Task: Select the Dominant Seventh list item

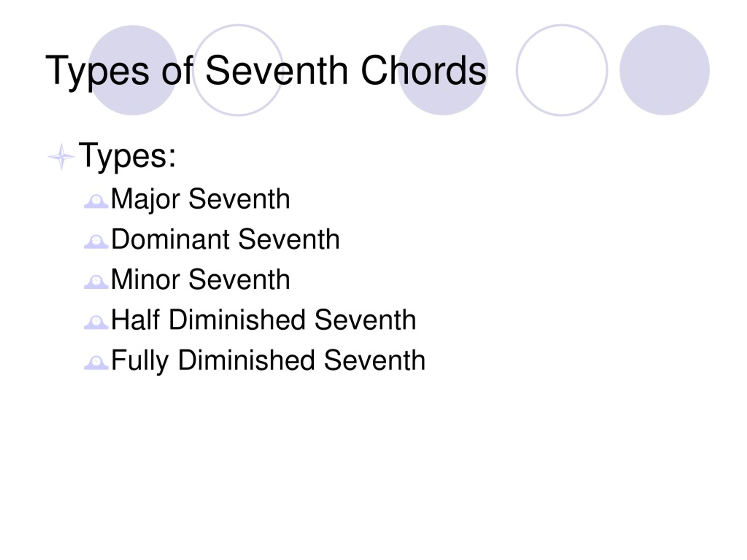Action: coord(225,239)
